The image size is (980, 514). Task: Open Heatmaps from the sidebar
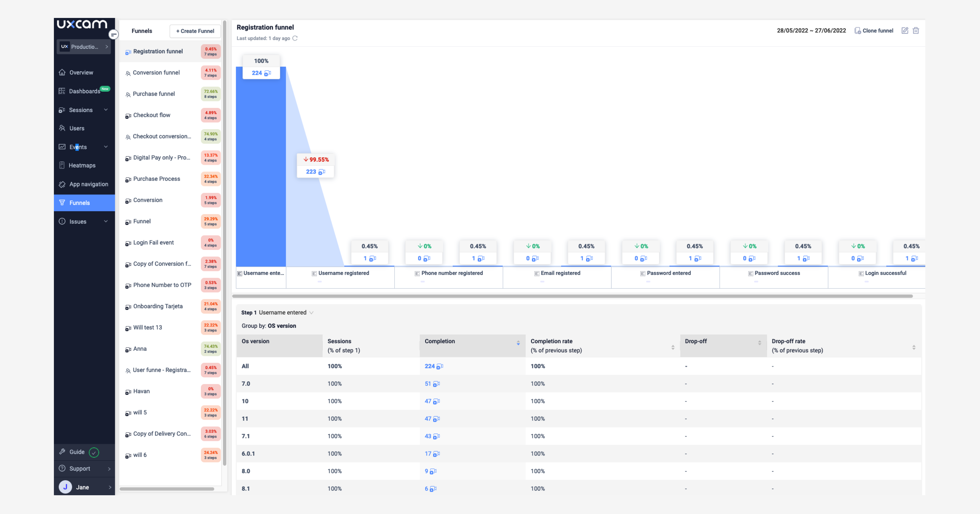(x=82, y=165)
